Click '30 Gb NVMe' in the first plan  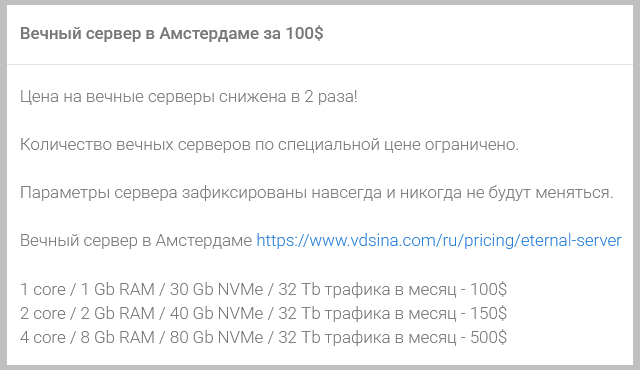216,290
